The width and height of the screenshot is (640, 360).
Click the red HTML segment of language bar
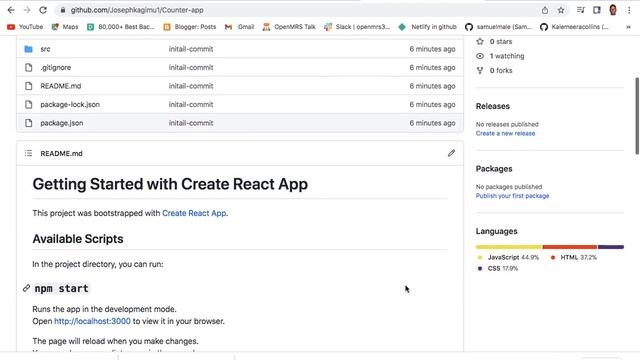coord(570,247)
